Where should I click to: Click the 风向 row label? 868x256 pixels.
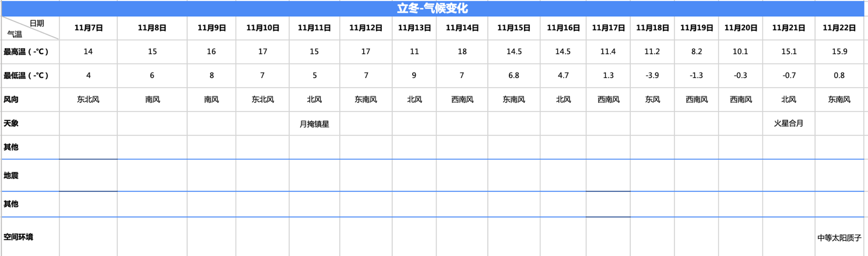tap(30, 99)
